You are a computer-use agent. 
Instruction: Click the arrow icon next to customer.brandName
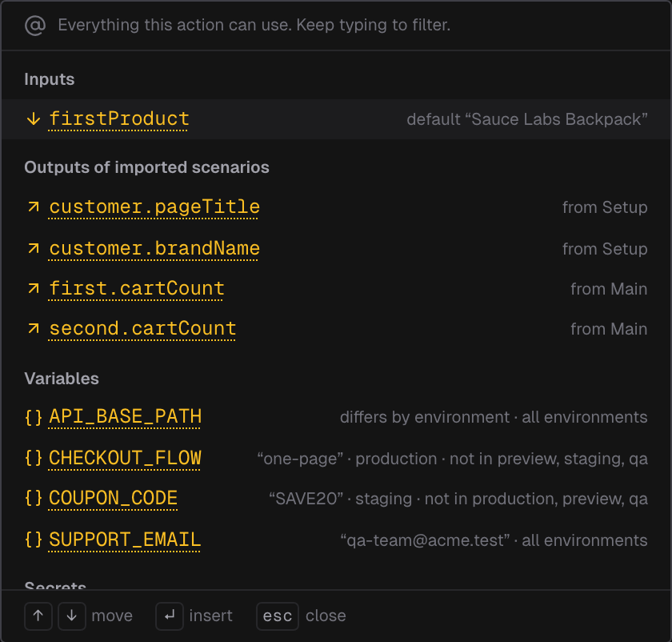[x=34, y=248]
